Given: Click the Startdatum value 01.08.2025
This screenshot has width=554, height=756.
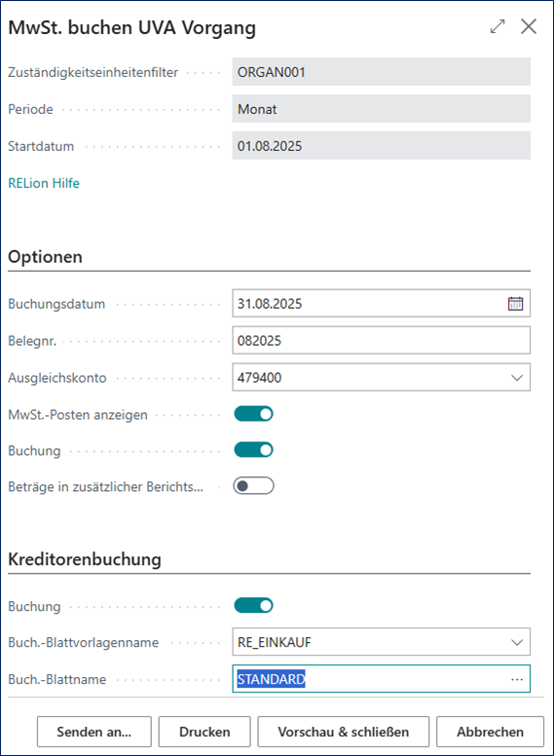Looking at the screenshot, I should click(381, 145).
